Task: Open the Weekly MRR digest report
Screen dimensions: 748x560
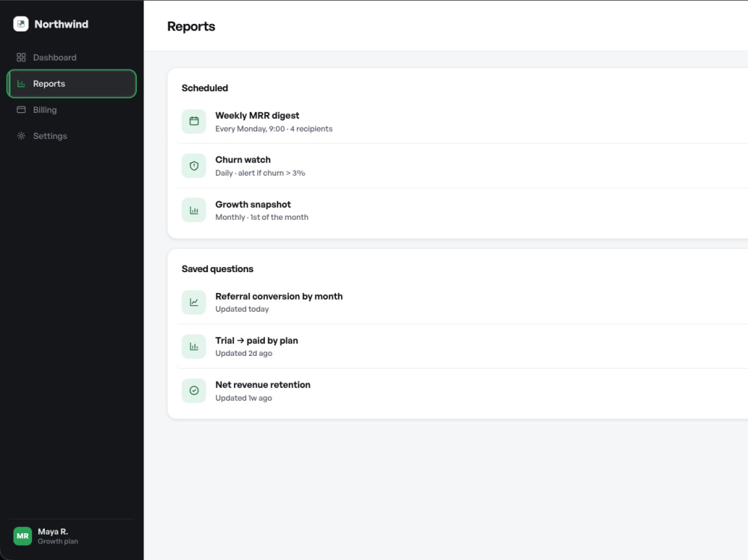Action: (x=461, y=121)
